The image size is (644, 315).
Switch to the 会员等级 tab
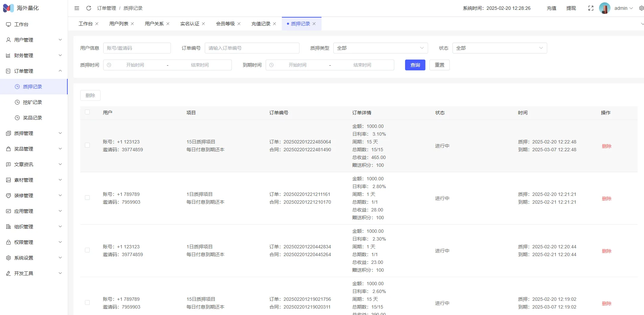(x=225, y=24)
